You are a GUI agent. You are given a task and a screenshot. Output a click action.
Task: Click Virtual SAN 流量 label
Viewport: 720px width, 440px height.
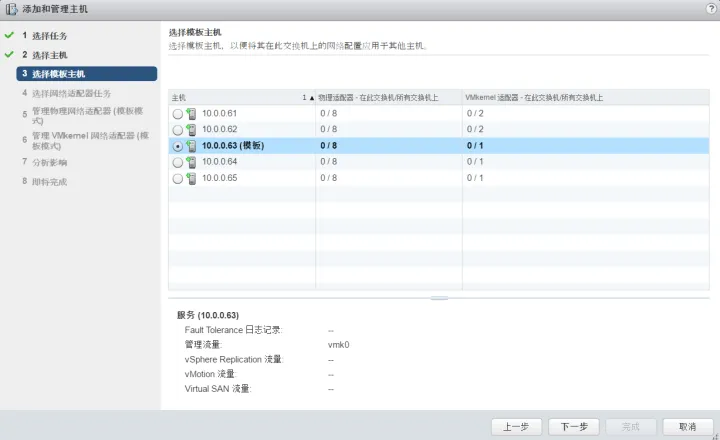218,389
